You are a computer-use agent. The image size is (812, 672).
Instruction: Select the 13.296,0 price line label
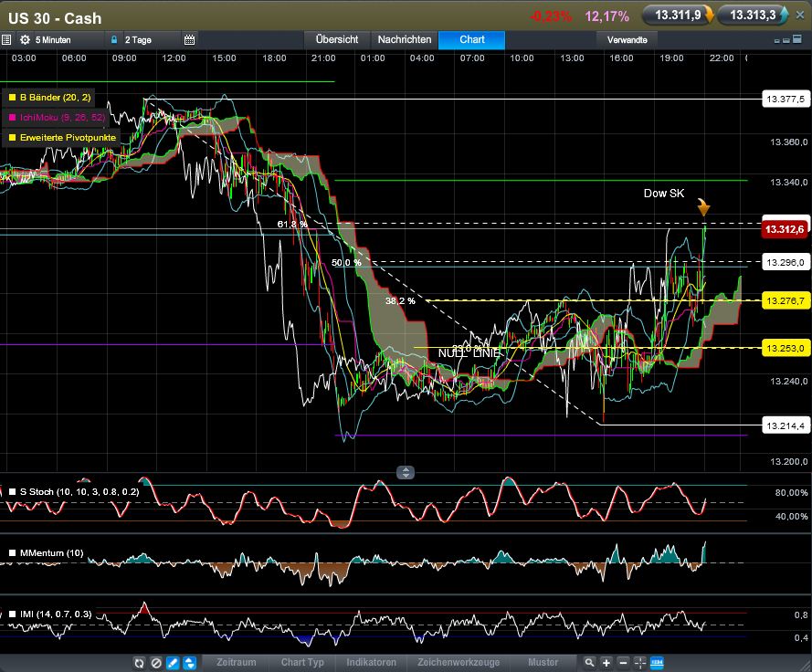(786, 262)
